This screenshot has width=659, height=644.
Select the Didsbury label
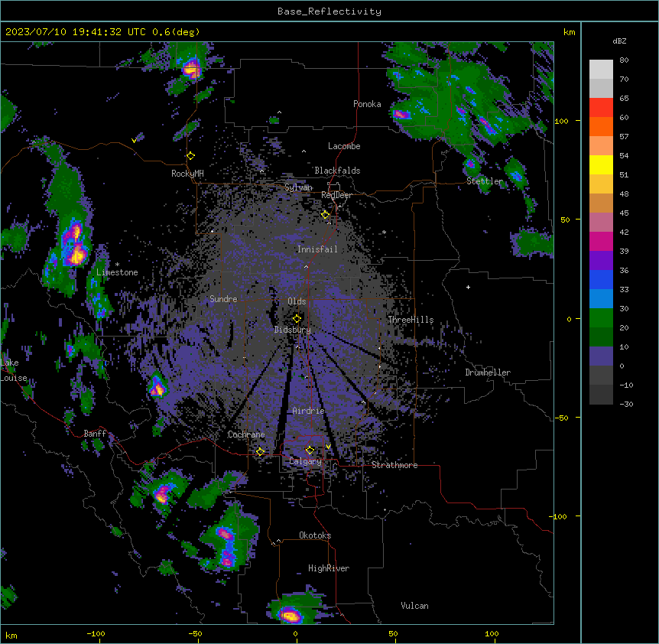point(292,330)
